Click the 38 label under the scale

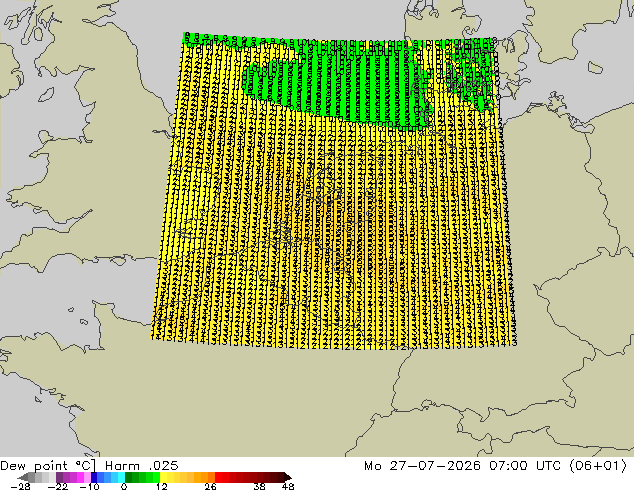(260, 486)
